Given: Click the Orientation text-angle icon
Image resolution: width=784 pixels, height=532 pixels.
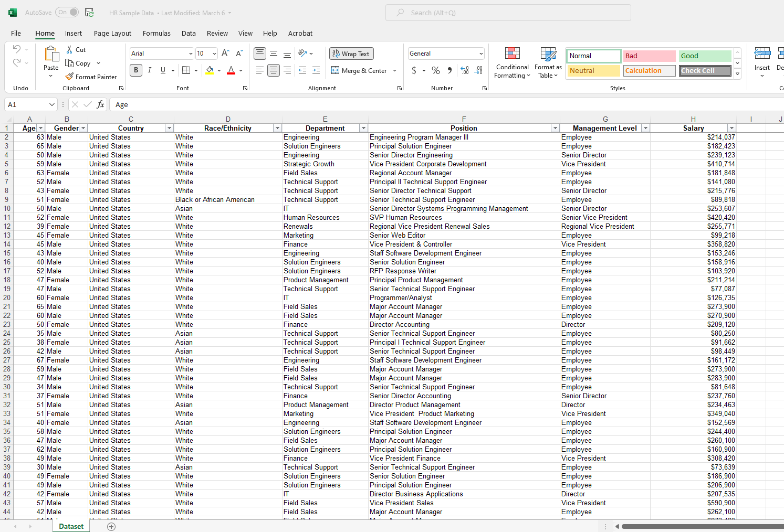Looking at the screenshot, I should [x=302, y=53].
